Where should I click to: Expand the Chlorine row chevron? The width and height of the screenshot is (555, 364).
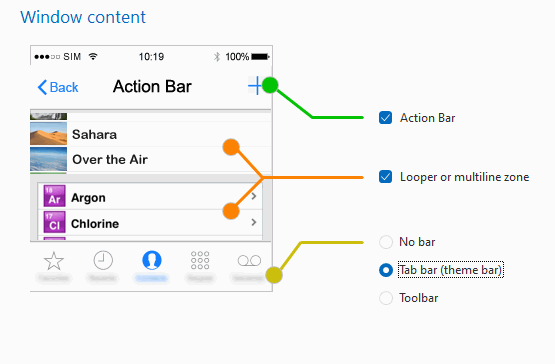[x=254, y=222]
